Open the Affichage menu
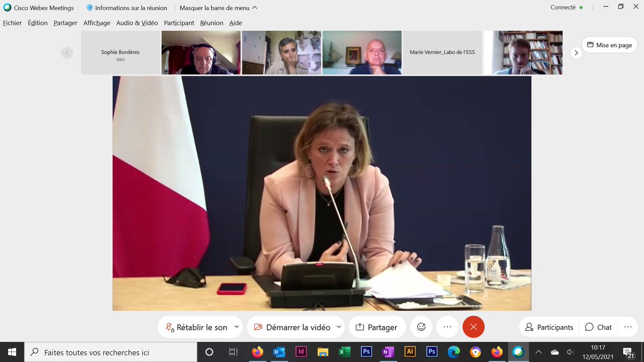 tap(97, 23)
